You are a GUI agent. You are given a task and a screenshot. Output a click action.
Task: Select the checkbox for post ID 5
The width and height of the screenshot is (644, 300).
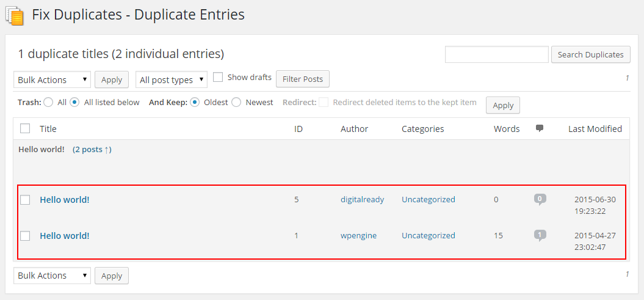click(25, 200)
